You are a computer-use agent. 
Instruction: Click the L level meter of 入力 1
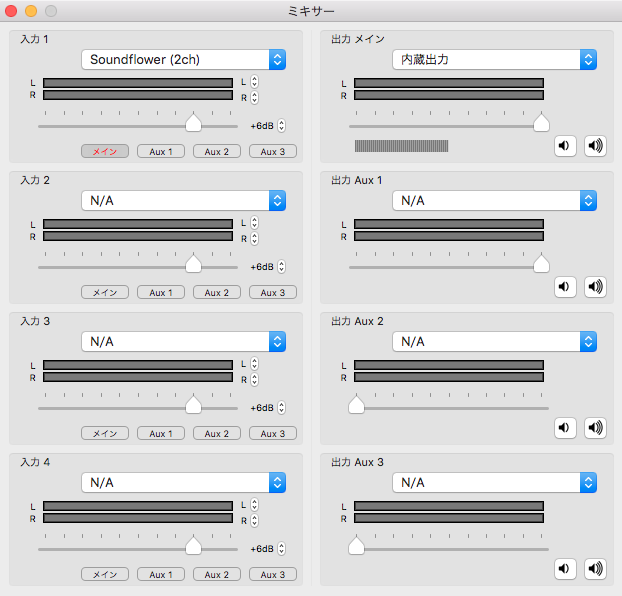(138, 83)
